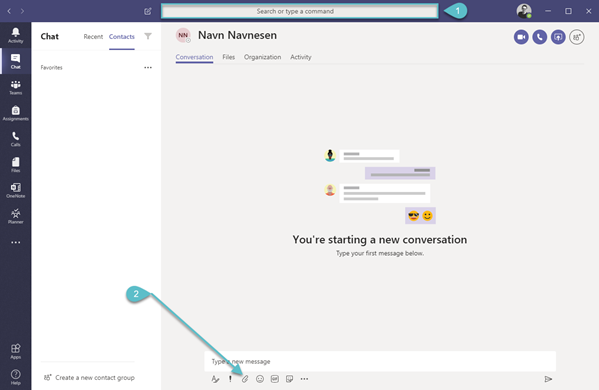Viewport: 599px width, 390px height.
Task: Open the Activity bell in sidebar
Action: tap(15, 35)
